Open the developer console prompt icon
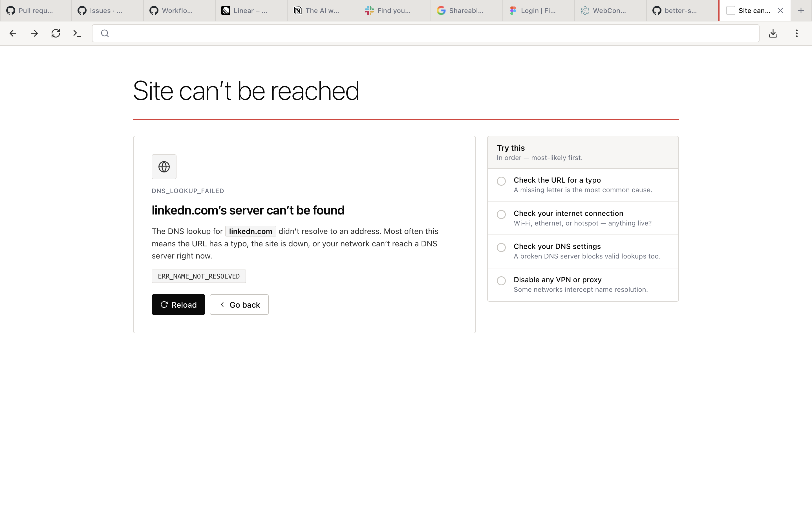 (77, 33)
